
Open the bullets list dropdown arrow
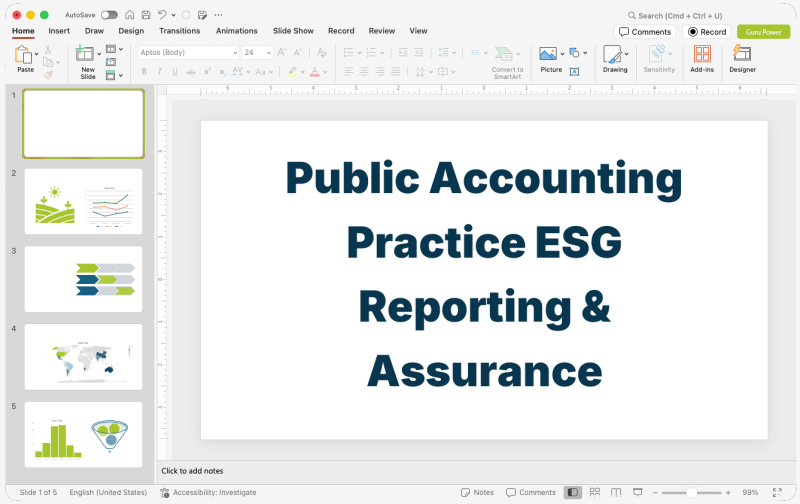coord(360,53)
